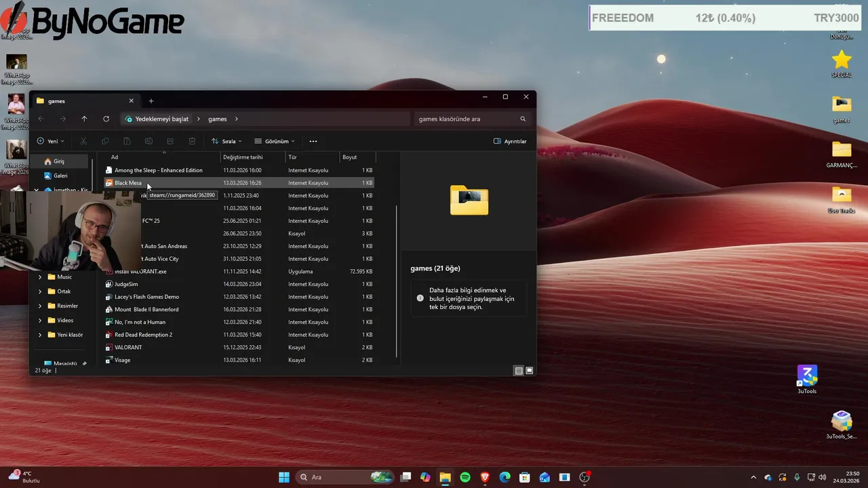Click the volume speaker tray icon
This screenshot has height=488, width=868.
tap(823, 477)
